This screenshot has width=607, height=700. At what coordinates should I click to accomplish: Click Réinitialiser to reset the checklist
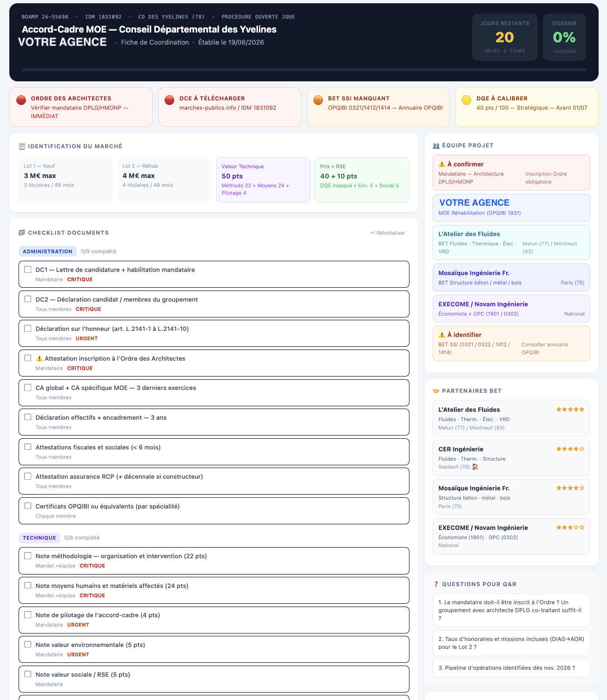(x=388, y=233)
